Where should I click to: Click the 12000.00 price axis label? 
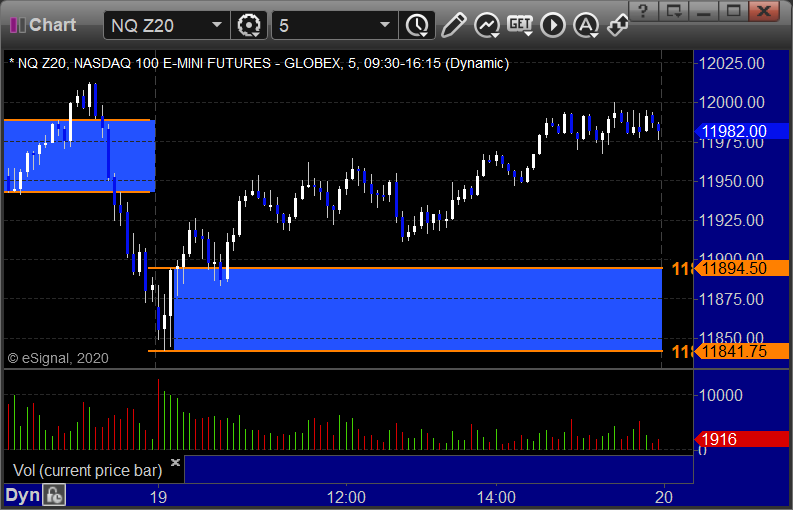(x=731, y=102)
